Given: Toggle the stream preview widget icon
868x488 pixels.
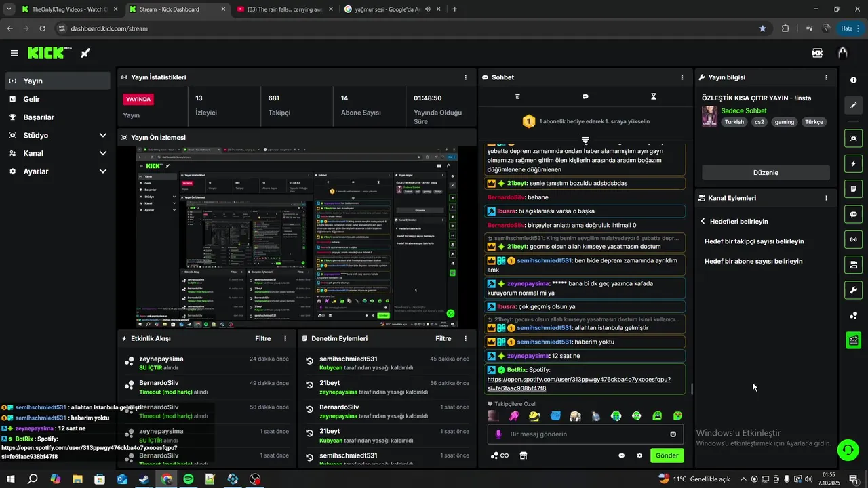Looking at the screenshot, I should [853, 138].
